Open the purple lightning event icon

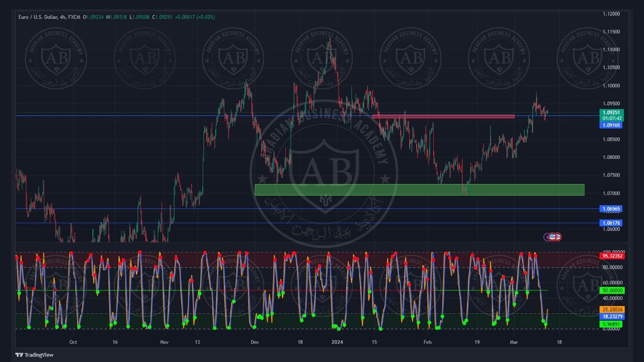(x=547, y=237)
